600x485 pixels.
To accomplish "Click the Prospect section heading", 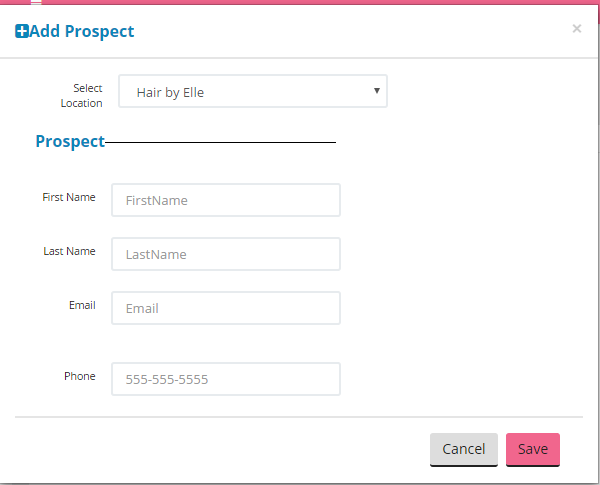I will (70, 142).
